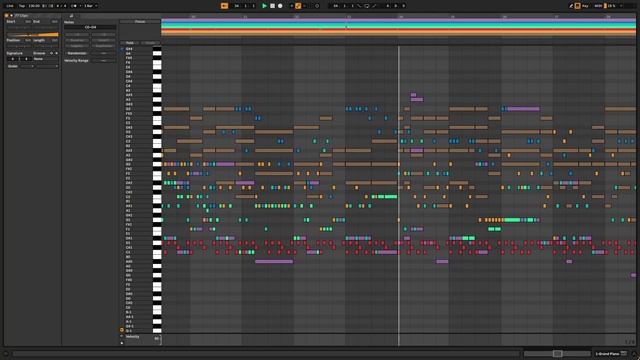This screenshot has height=360, width=640.
Task: Enable Draw Mode pencil icon
Action: [571, 6]
